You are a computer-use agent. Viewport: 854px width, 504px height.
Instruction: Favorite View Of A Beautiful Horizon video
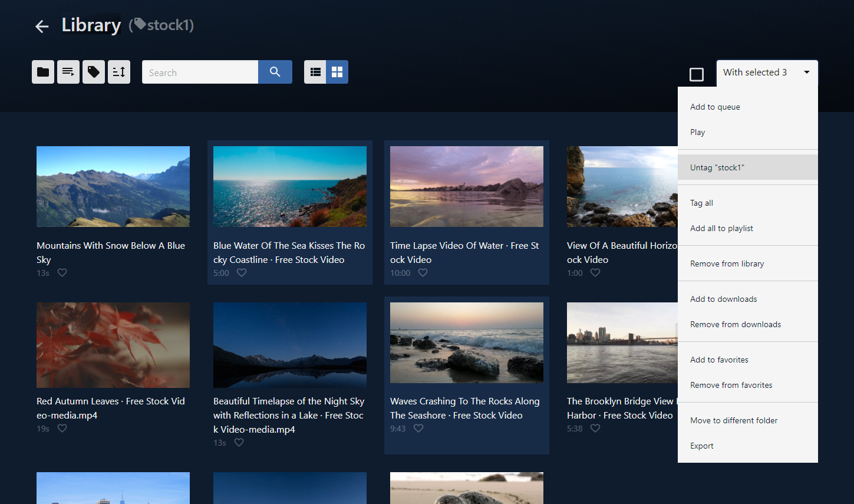[x=595, y=273]
